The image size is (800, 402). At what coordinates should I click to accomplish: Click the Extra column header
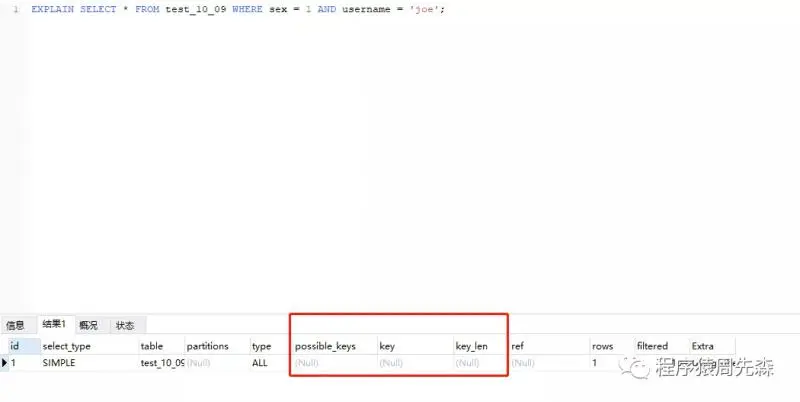712,346
